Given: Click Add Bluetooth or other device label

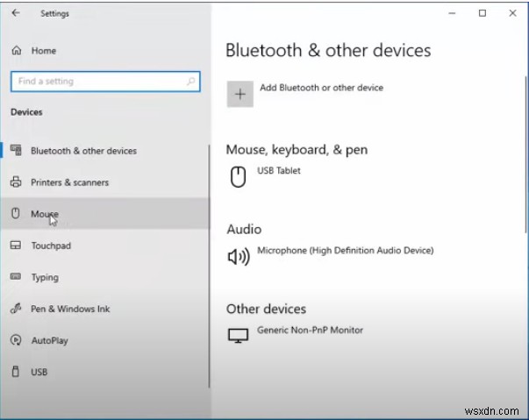Looking at the screenshot, I should (x=320, y=88).
